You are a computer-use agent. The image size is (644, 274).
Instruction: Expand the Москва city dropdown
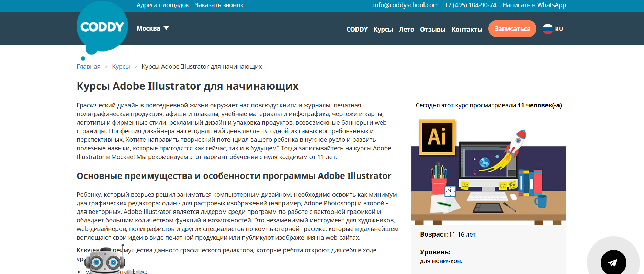(149, 28)
